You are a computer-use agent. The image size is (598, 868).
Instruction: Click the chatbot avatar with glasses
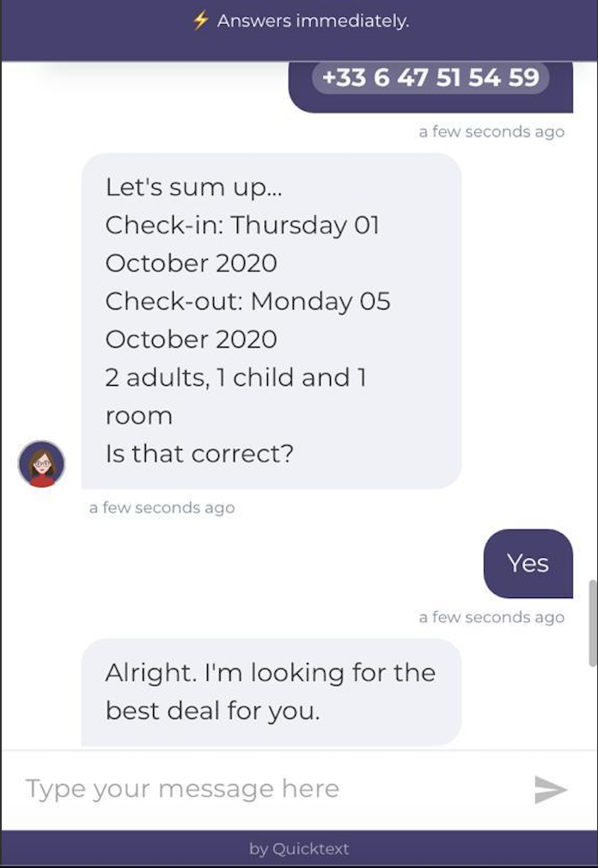(41, 464)
